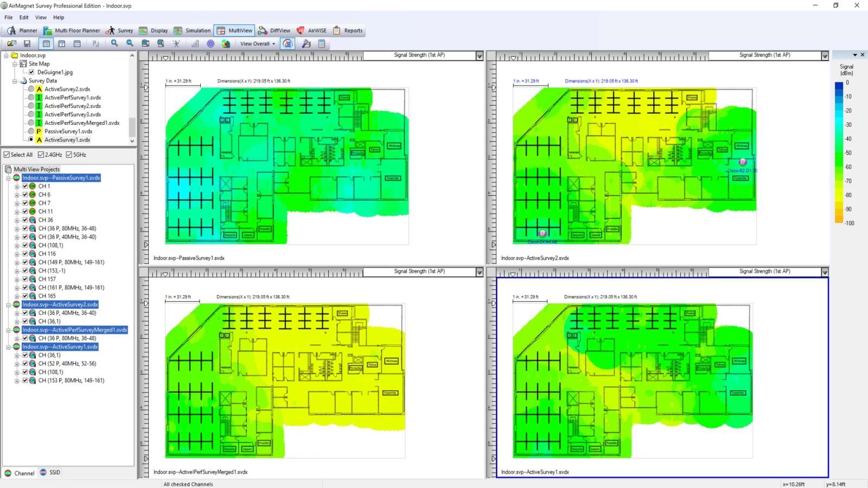Screen dimensions: 868x488
Task: Uncheck the CH 1 channel checkbox
Action: click(x=25, y=186)
